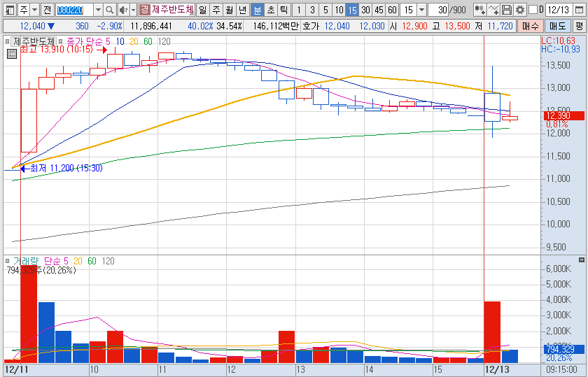Click the 매수 buy button
Screen dimensions: 588x377
531,26
